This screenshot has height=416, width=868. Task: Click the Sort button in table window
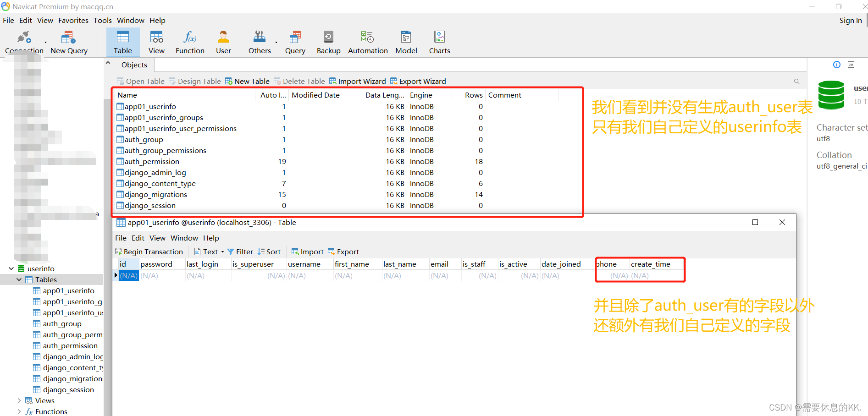click(269, 252)
